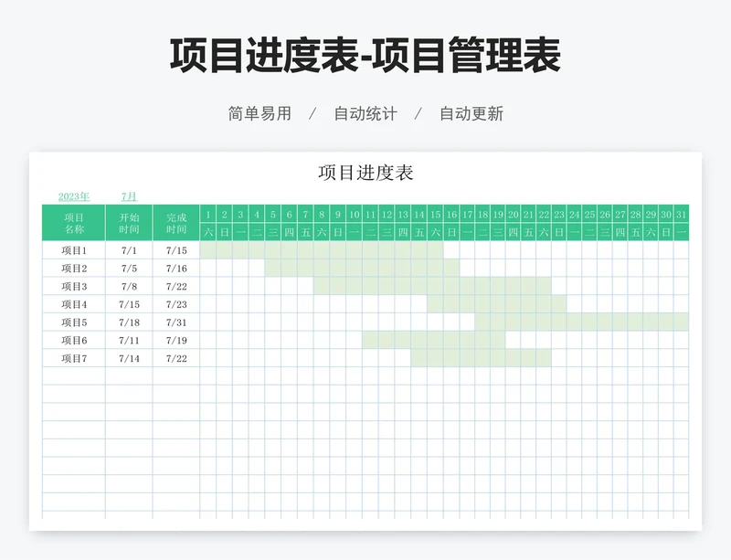
Task: Click the 完成时间 column header
Action: (x=177, y=221)
